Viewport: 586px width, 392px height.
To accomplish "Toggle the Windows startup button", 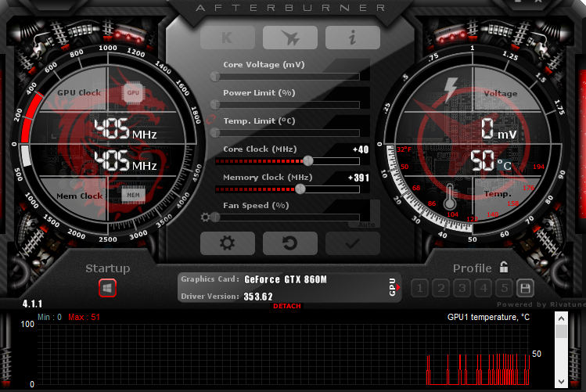I will pyautogui.click(x=108, y=288).
